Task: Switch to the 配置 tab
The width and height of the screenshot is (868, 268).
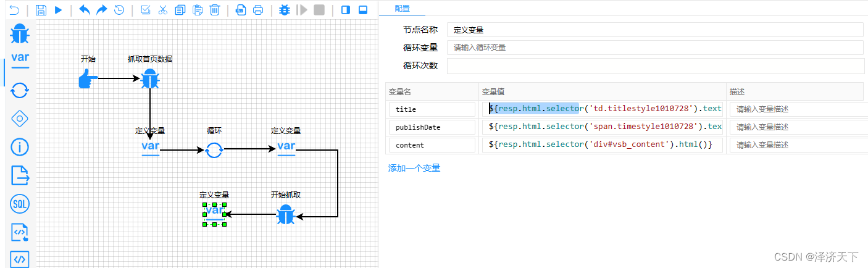Action: [x=402, y=9]
